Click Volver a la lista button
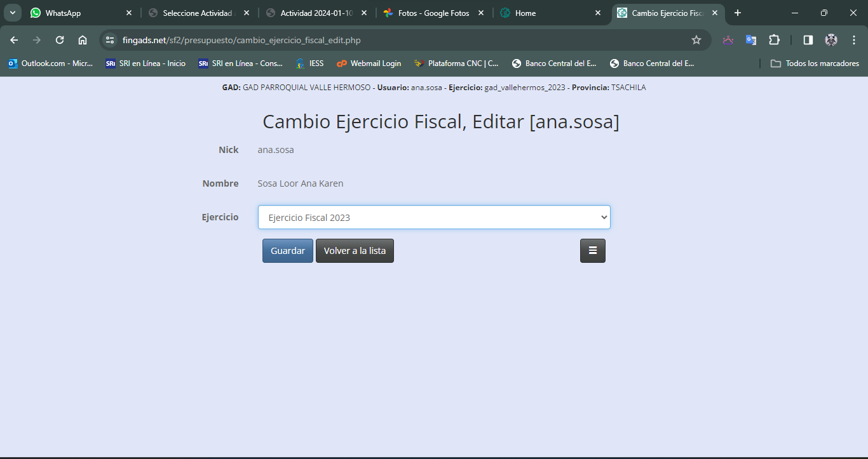This screenshot has width=868, height=459. pos(355,251)
